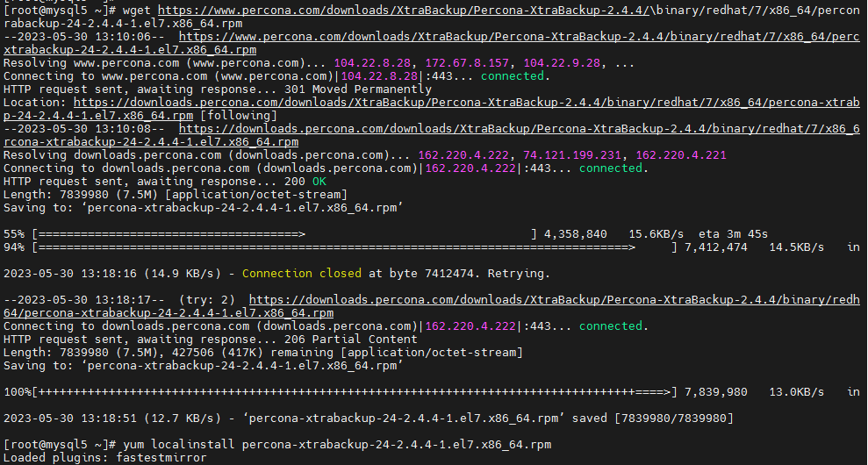This screenshot has width=868, height=465.
Task: Click '2023-05-30 13:18:16 (14.9 KB/s)' timestamp
Action: (111, 274)
